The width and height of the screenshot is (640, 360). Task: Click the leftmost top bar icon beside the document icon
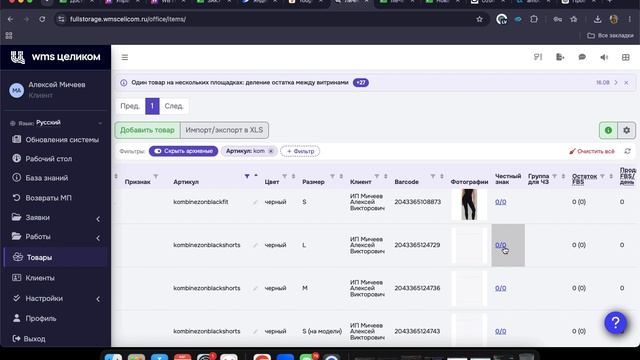[x=538, y=57]
